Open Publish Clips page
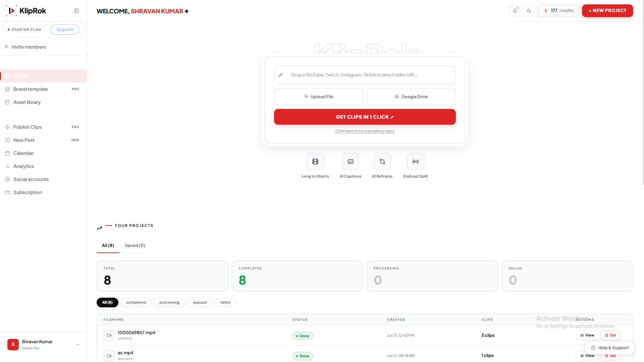Image resolution: width=644 pixels, height=362 pixels. click(x=44, y=127)
